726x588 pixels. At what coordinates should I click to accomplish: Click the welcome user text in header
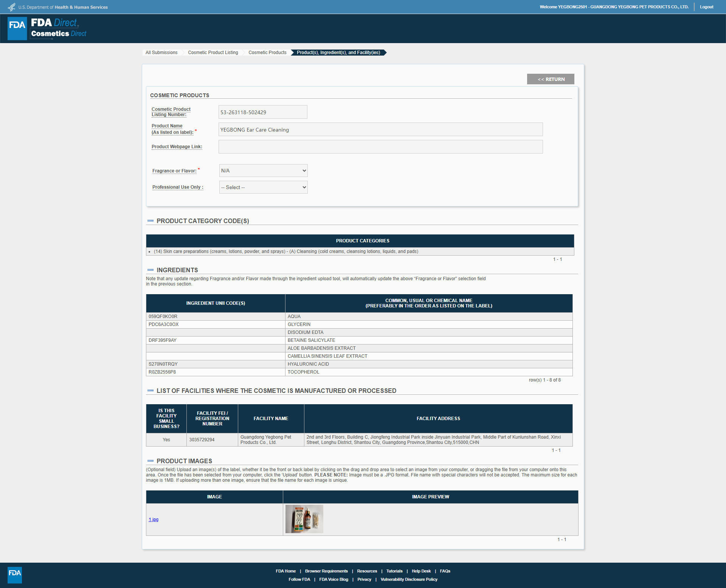614,7
